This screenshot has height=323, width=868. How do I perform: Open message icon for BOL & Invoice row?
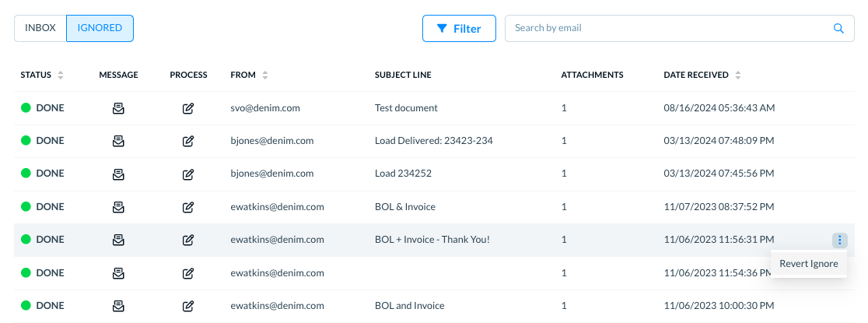[x=118, y=207]
